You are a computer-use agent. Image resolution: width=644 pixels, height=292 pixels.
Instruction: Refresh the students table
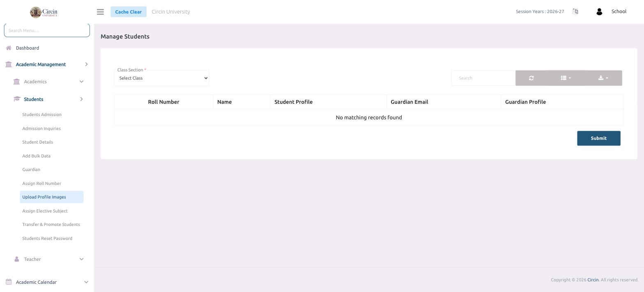[x=531, y=78]
